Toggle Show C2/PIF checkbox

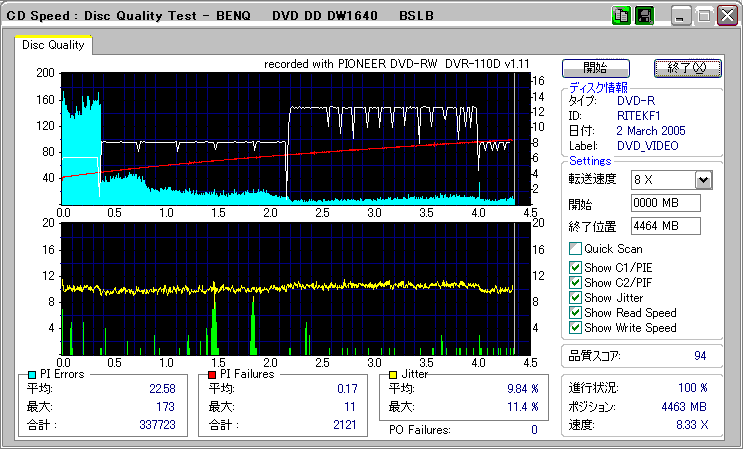tap(575, 283)
